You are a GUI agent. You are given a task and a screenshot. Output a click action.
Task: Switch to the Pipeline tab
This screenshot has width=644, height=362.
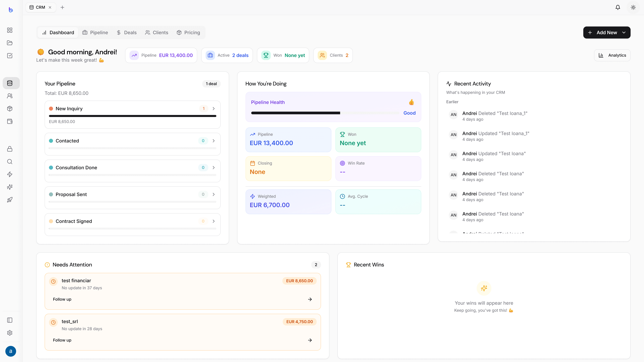coord(95,33)
